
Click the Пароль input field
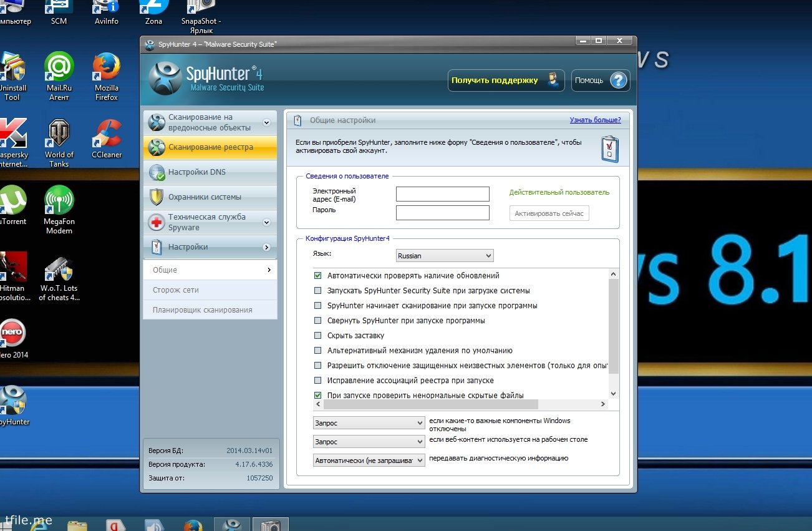(x=443, y=213)
